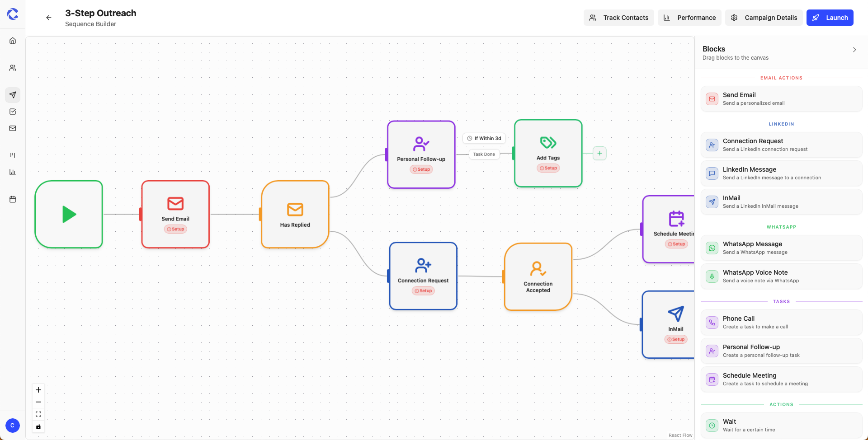
Task: Open the calendar icon in sidebar
Action: [x=13, y=199]
